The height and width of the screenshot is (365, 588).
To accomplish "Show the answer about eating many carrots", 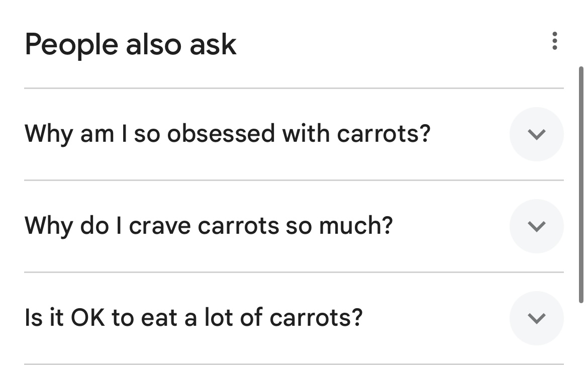I will 536,318.
